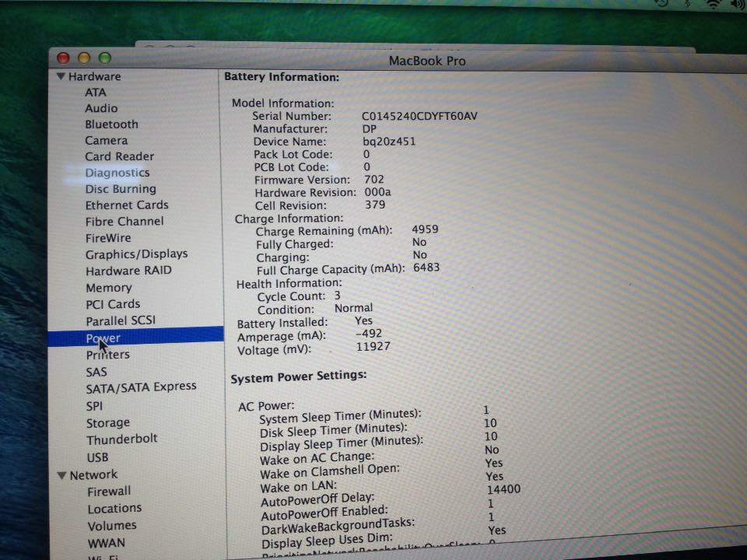Open the Graphics/Displays sidebar entry
The height and width of the screenshot is (560, 747).
tap(136, 254)
